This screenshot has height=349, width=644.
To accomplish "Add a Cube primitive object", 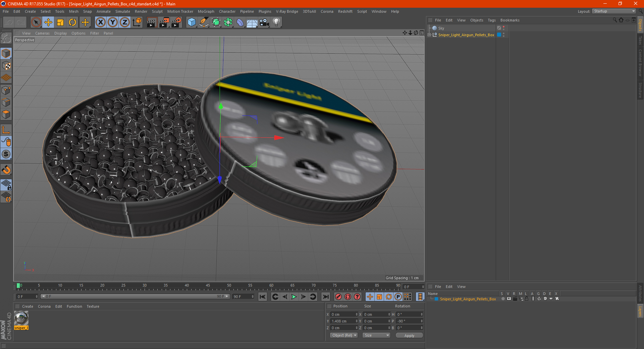I will [192, 22].
